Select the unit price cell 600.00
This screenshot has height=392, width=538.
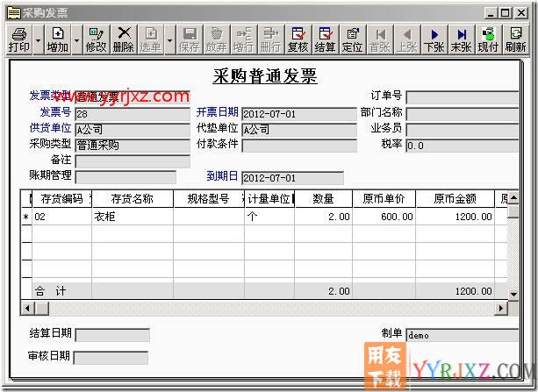pyautogui.click(x=384, y=217)
